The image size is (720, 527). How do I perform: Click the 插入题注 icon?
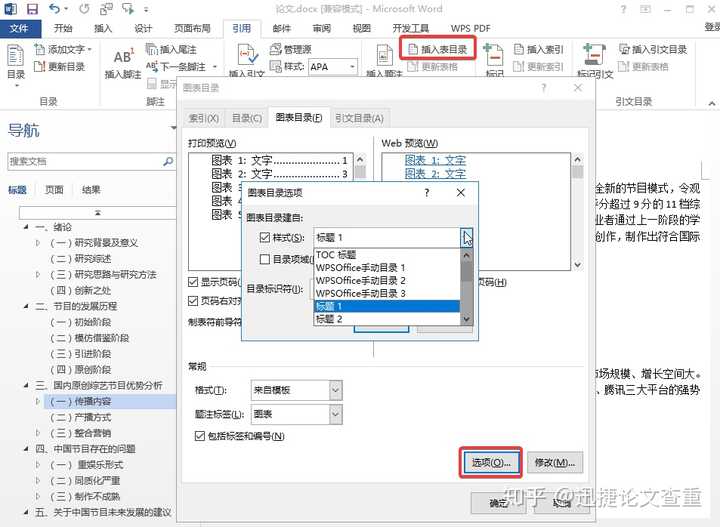pos(384,60)
